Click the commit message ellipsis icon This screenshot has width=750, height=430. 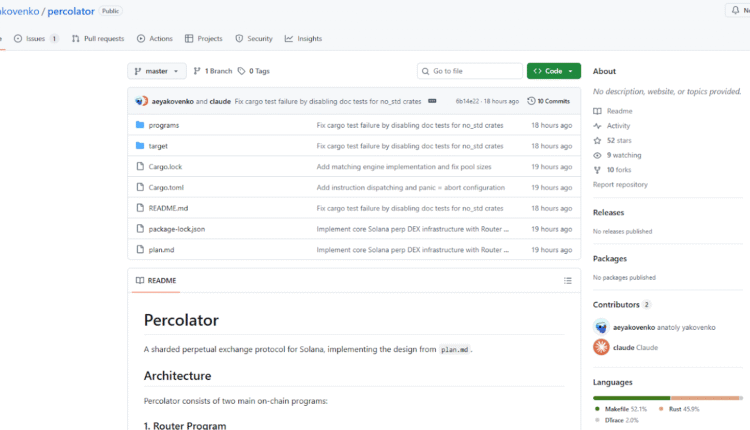432,101
